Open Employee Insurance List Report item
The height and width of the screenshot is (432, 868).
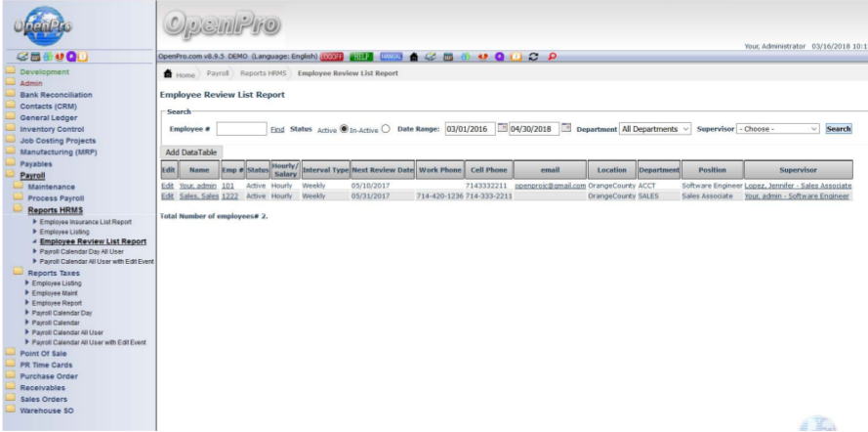(x=85, y=222)
